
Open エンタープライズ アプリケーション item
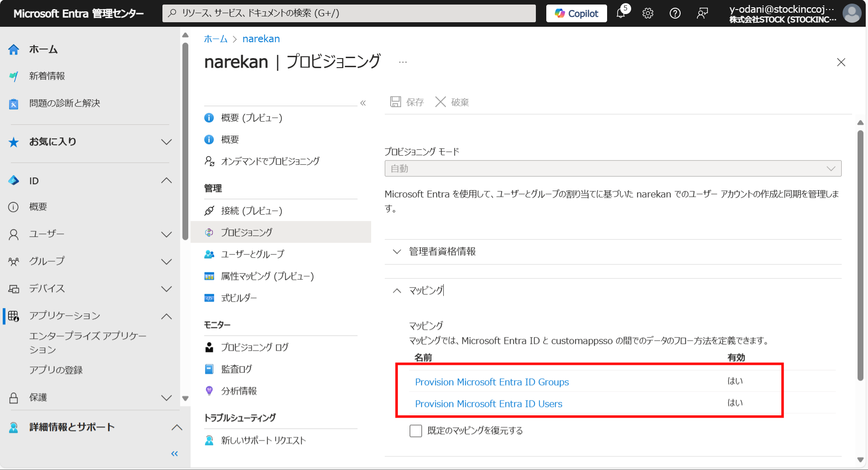click(88, 343)
